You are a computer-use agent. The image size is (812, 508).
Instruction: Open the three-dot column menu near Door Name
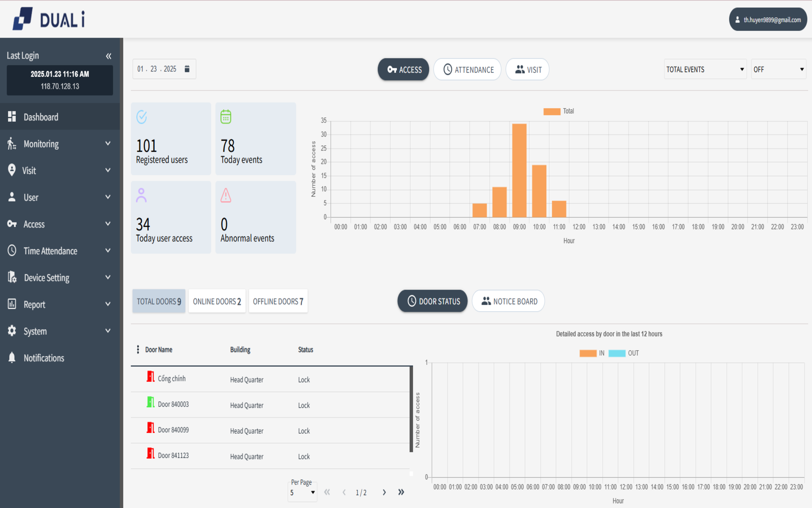pos(138,349)
